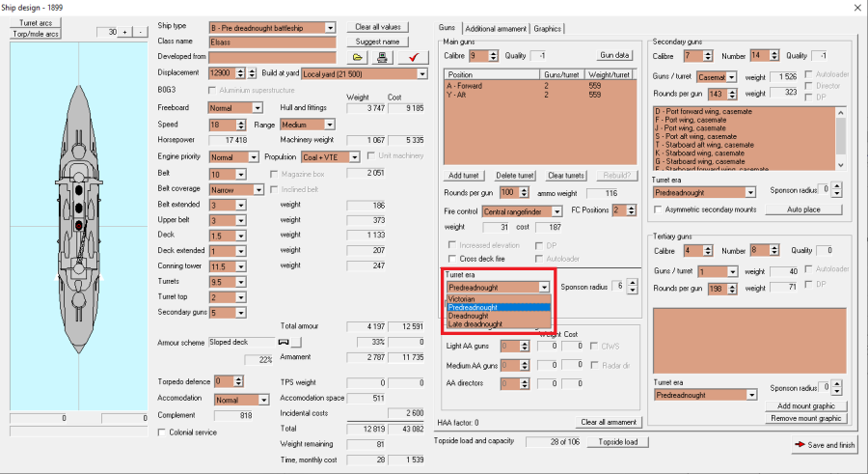Toggle secondary guns Autoloader checkbox

[x=809, y=74]
